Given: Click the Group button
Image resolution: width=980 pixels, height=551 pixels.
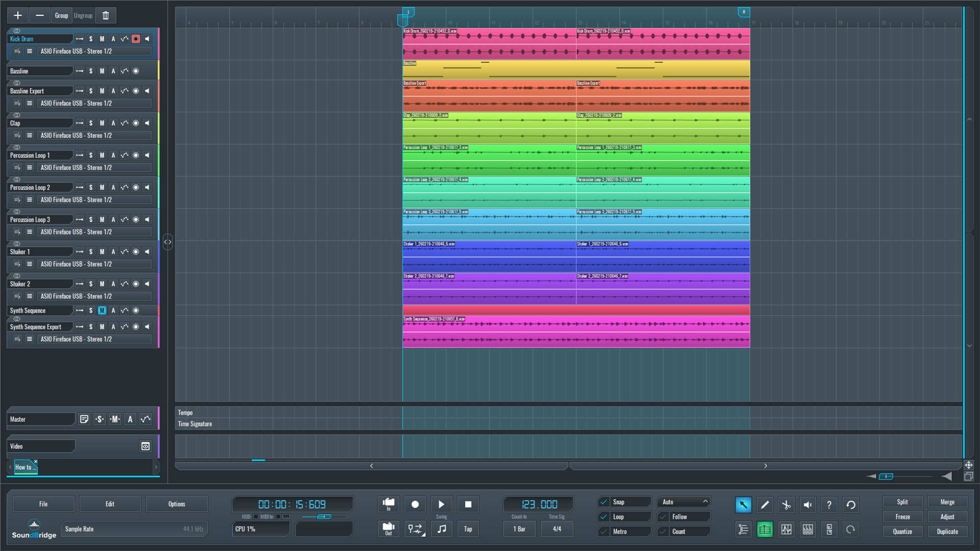Looking at the screenshot, I should pos(62,16).
